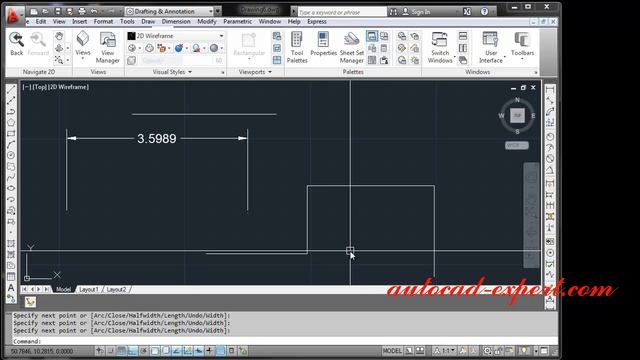Screen dimensions: 640x360
Task: Open the Drafting & Annotation workspace dropdown
Action: coord(169,11)
